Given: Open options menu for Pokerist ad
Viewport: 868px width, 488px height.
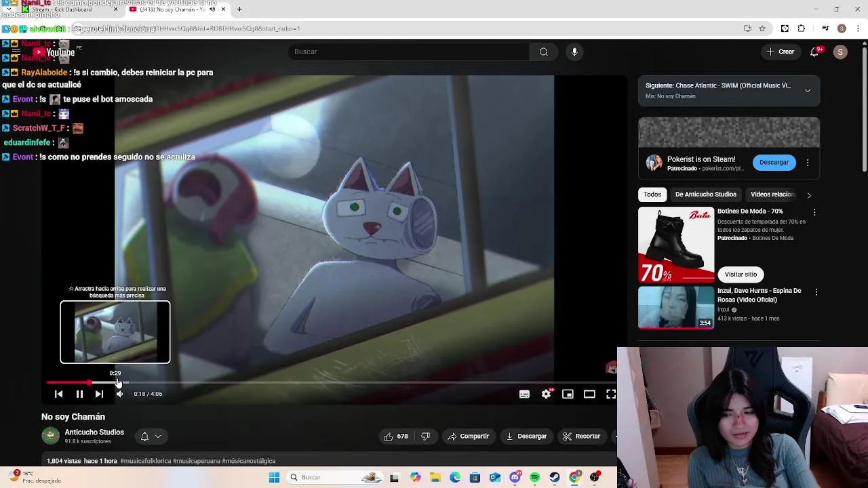Looking at the screenshot, I should (808, 163).
